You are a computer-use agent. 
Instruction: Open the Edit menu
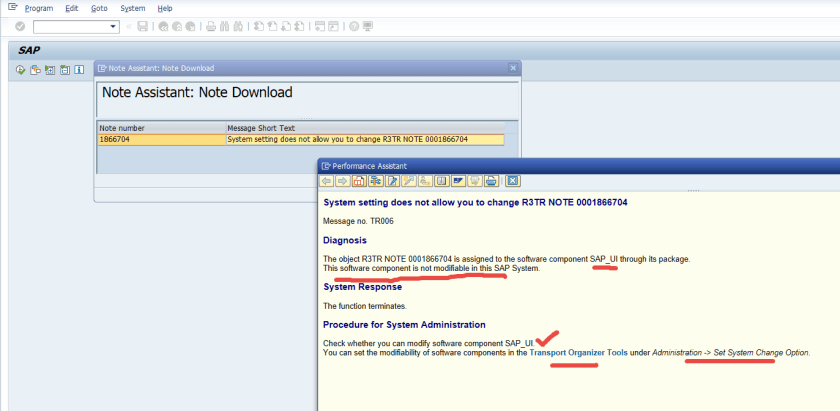pyautogui.click(x=71, y=9)
